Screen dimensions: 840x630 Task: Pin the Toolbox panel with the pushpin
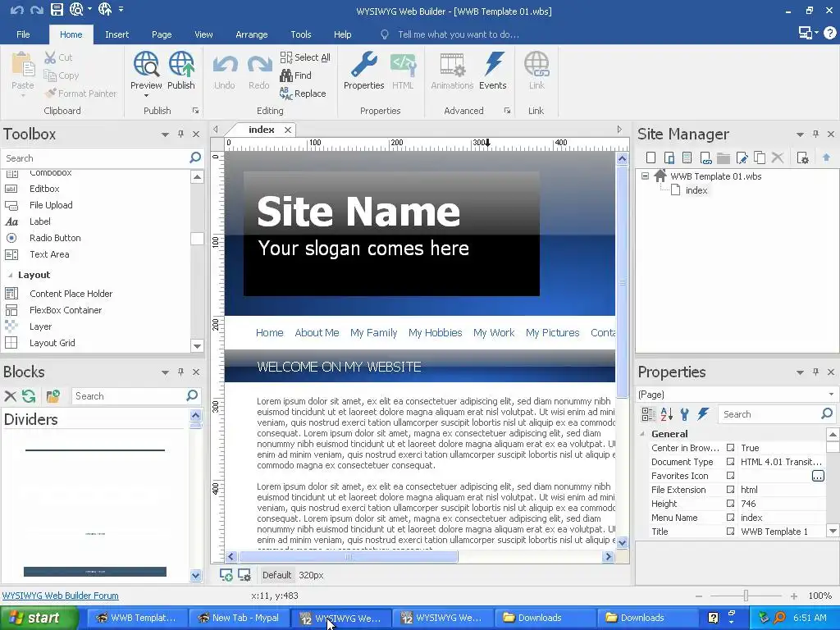tap(181, 134)
